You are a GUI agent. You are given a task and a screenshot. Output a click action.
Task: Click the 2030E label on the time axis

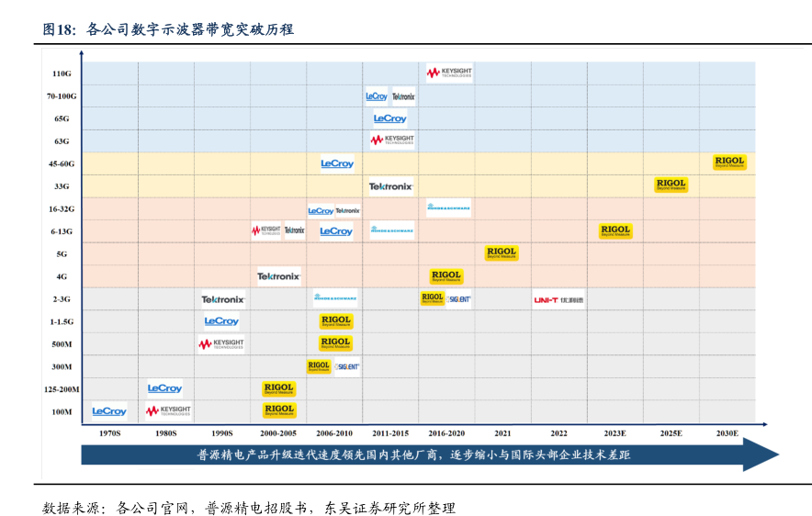click(x=727, y=433)
